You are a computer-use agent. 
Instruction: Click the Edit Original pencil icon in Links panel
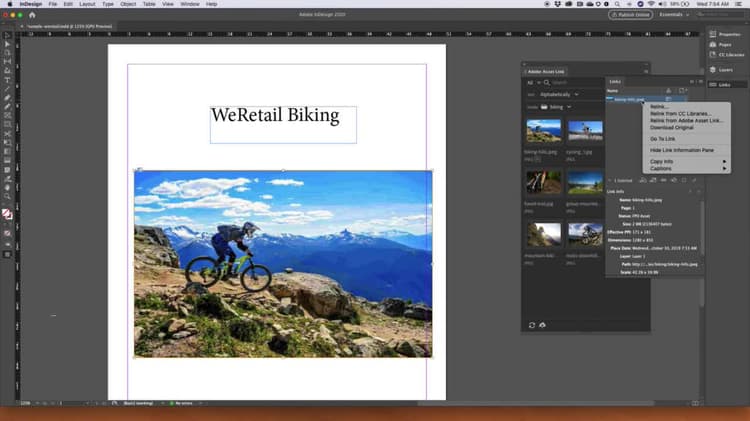click(x=694, y=180)
